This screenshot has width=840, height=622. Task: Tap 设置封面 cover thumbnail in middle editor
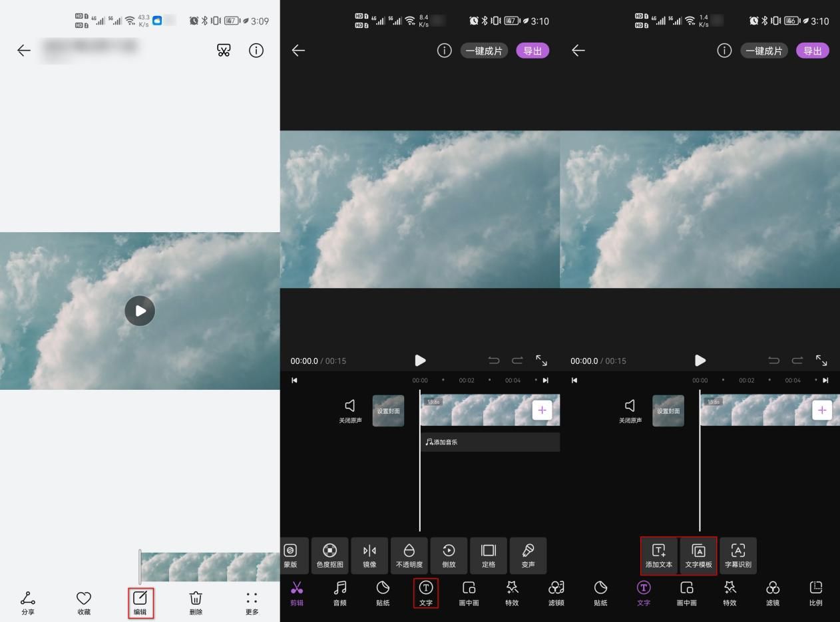point(388,411)
